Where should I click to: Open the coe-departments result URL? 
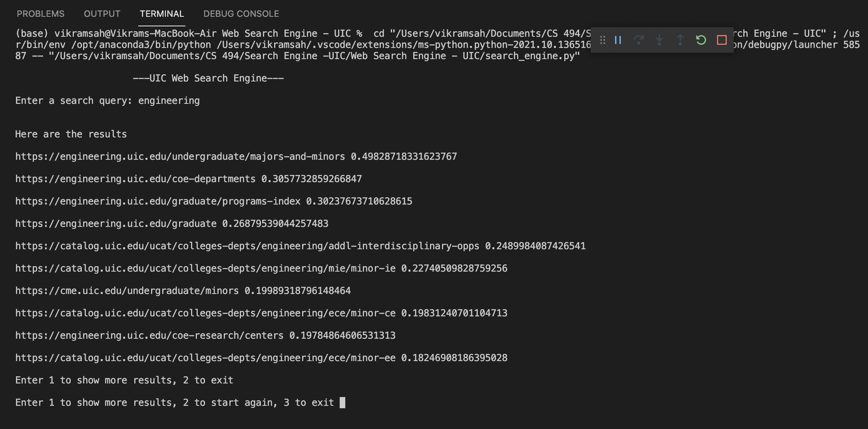pos(135,179)
